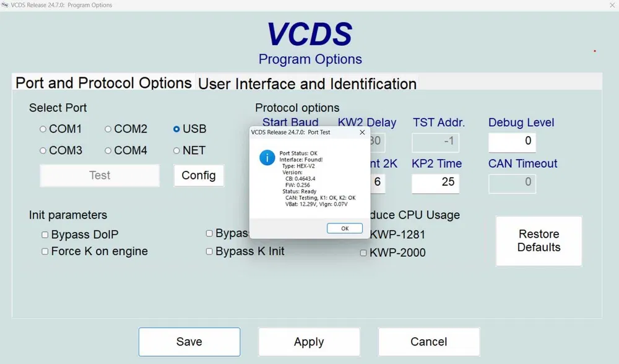Image resolution: width=619 pixels, height=364 pixels.
Task: Click the blue info icon in Port Test dialog
Action: [267, 158]
